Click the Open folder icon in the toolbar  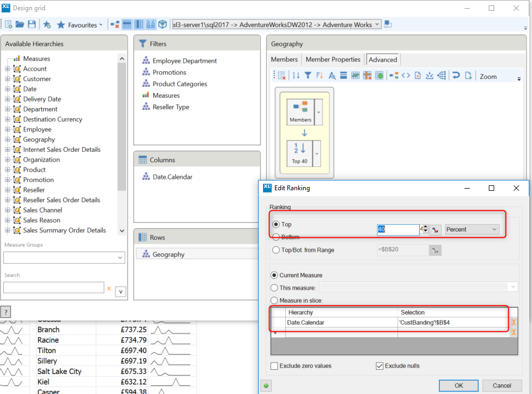coord(20,24)
